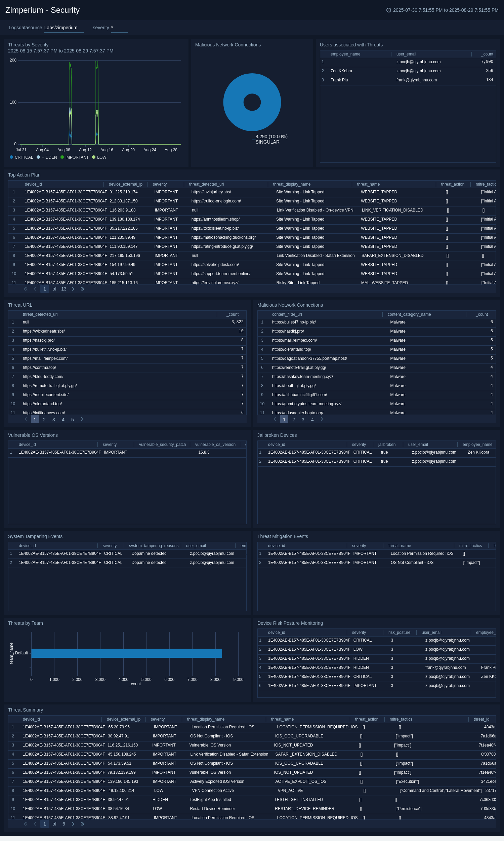Click page number box in Threat Summary
The width and height of the screenshot is (504, 841).
[x=44, y=824]
